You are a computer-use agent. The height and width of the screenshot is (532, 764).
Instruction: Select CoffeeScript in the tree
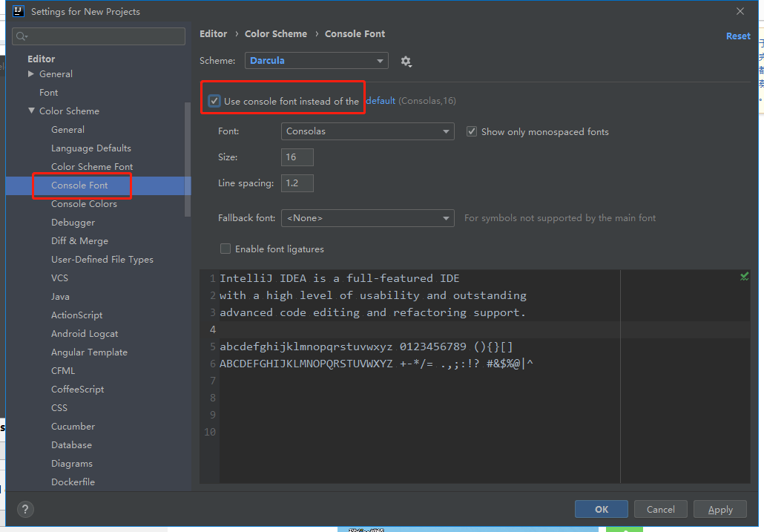pyautogui.click(x=77, y=390)
